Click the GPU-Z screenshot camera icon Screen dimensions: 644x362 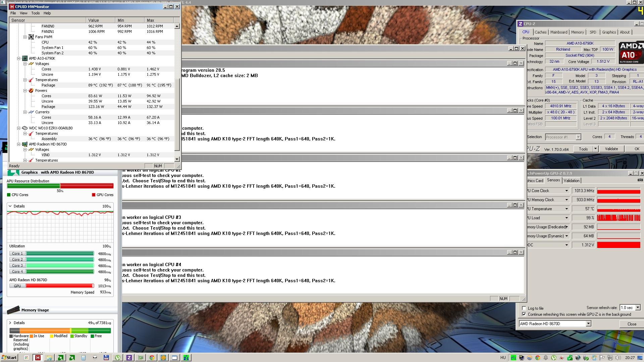[x=640, y=180]
